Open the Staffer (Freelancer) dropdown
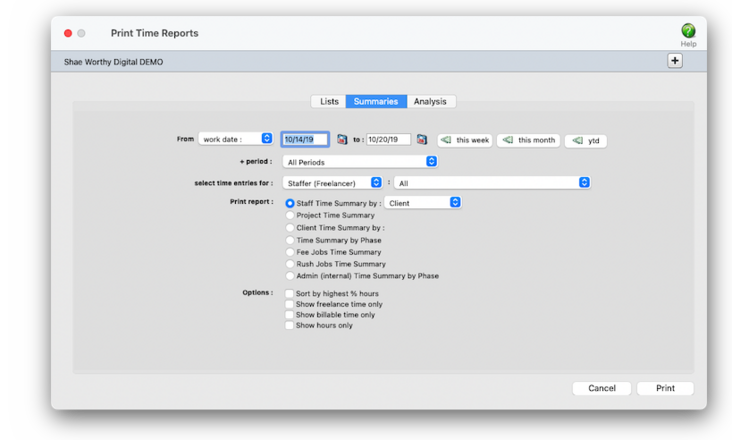The width and height of the screenshot is (732, 440). pos(332,183)
